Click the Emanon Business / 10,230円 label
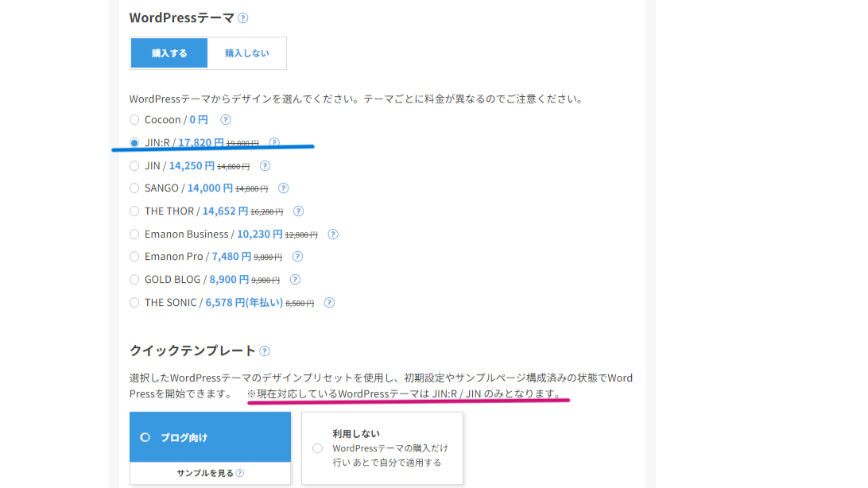 point(214,234)
